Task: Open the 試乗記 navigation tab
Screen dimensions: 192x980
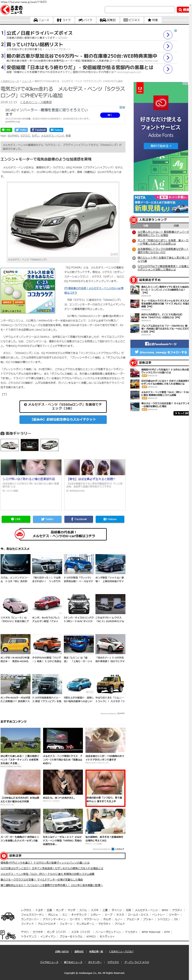Action: click(108, 20)
